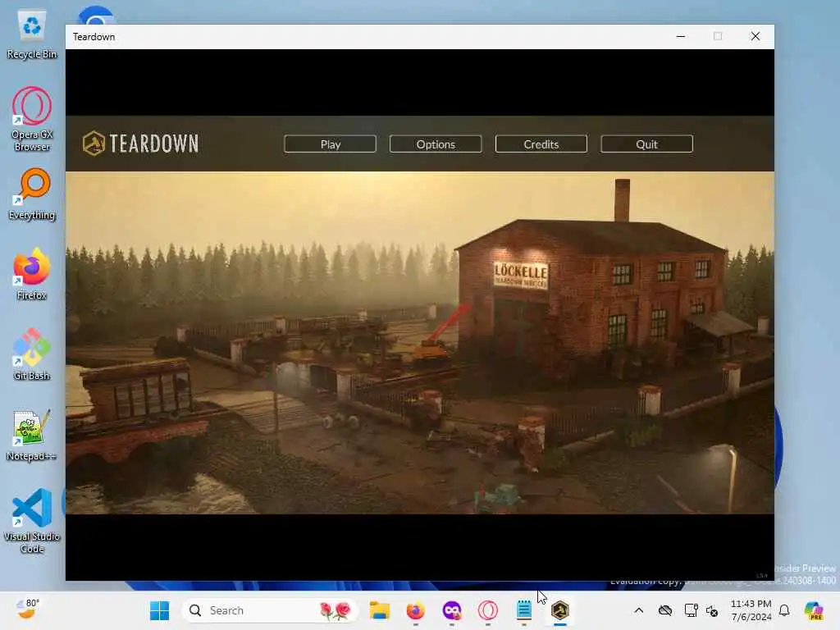Open the notifications bell icon
Image resolution: width=840 pixels, height=630 pixels.
tap(784, 610)
